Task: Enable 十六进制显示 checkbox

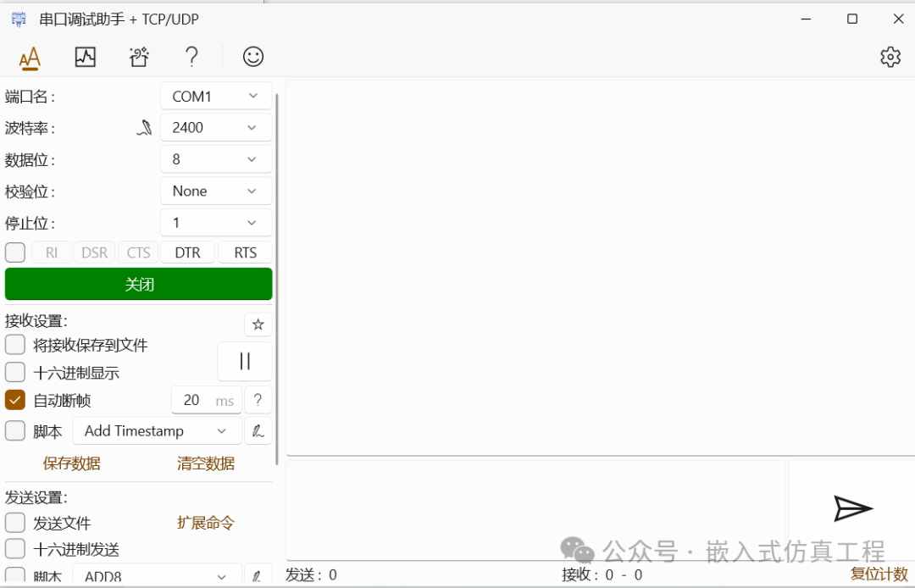Action: 15,372
